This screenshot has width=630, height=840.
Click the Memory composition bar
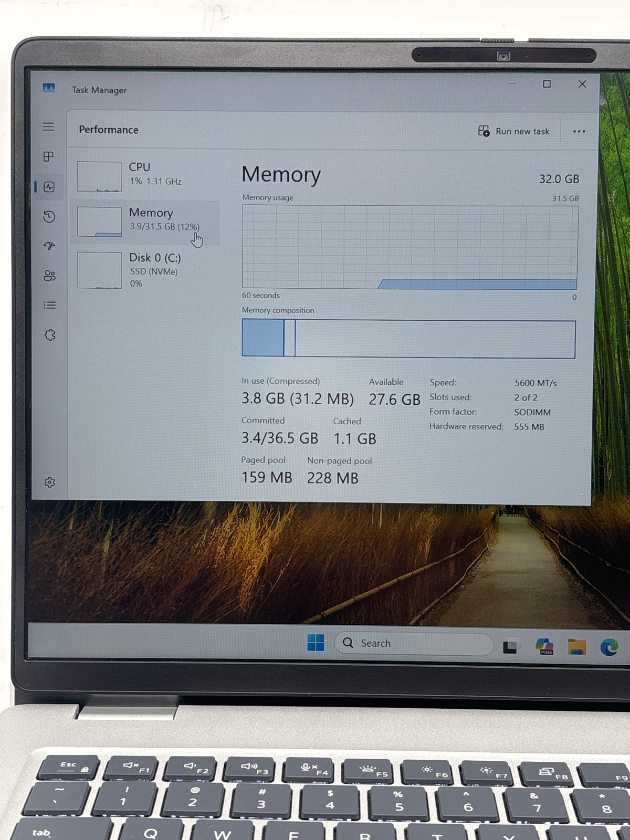point(408,339)
